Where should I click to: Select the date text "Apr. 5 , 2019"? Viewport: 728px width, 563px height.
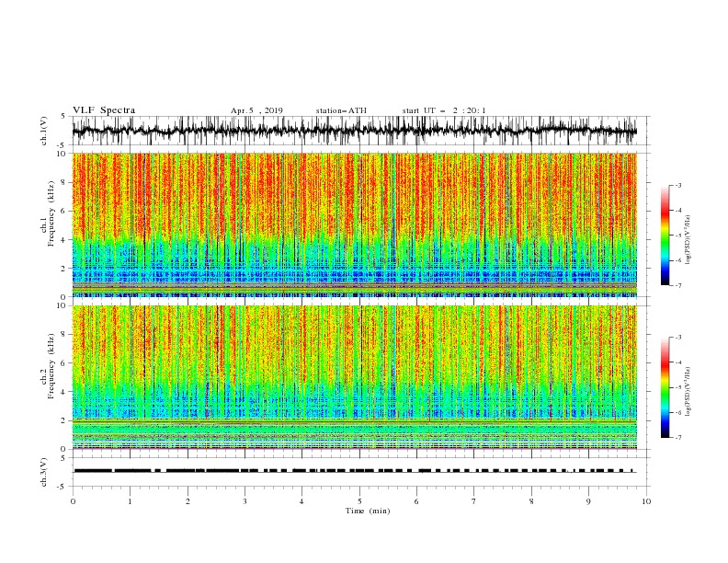tap(256, 110)
